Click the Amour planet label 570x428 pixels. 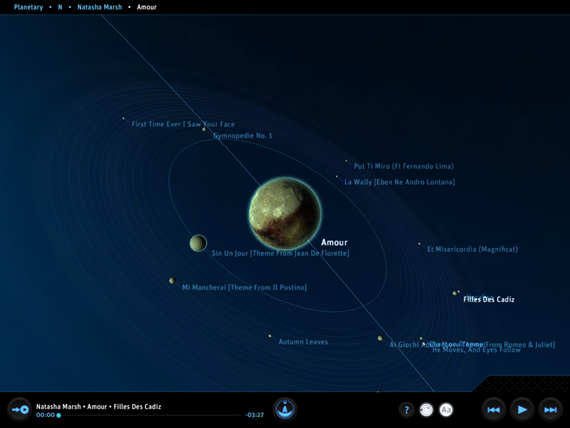coord(334,243)
